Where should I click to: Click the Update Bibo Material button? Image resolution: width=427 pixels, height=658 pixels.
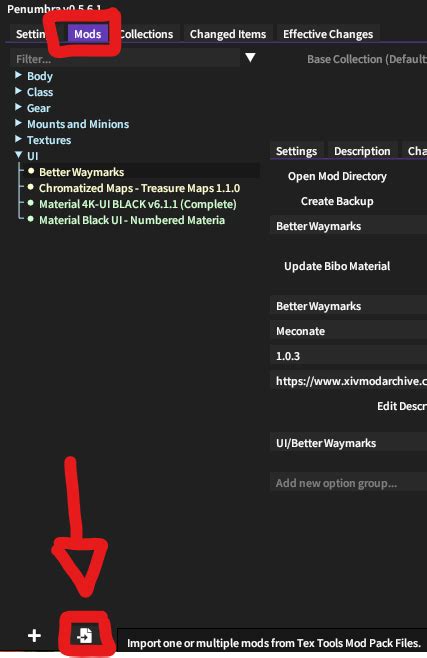(337, 266)
